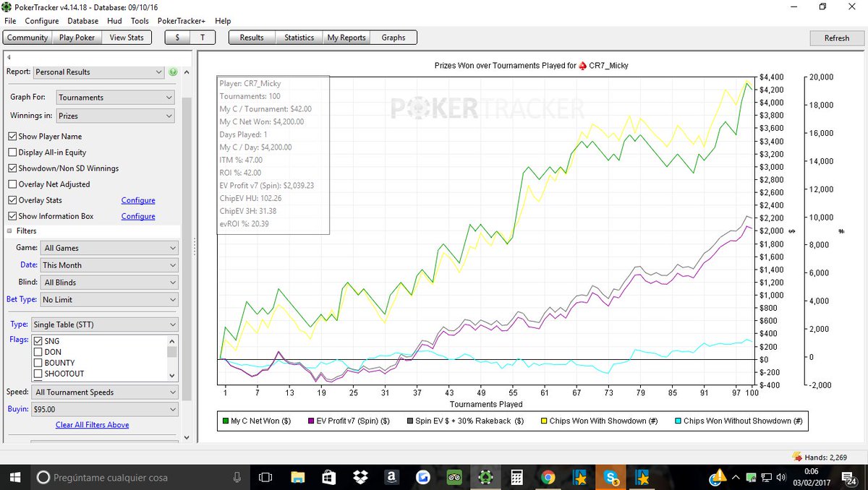
Task: Select the T tournaments button
Action: (x=203, y=38)
